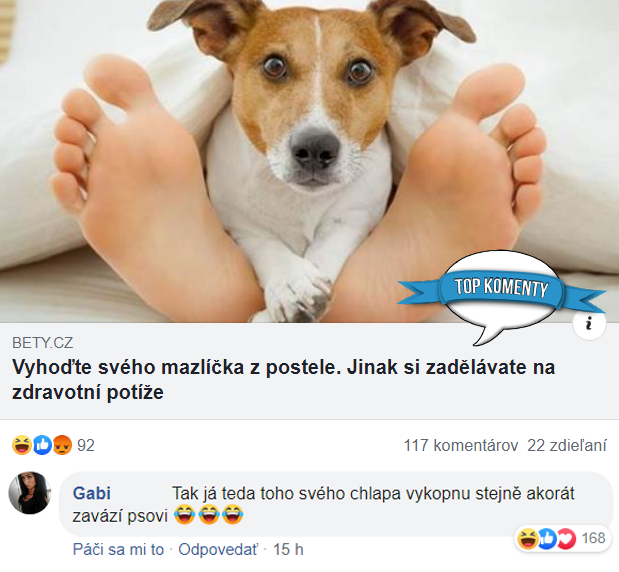Click the blue like reaction icon under the post
The width and height of the screenshot is (619, 572).
pyautogui.click(x=42, y=445)
